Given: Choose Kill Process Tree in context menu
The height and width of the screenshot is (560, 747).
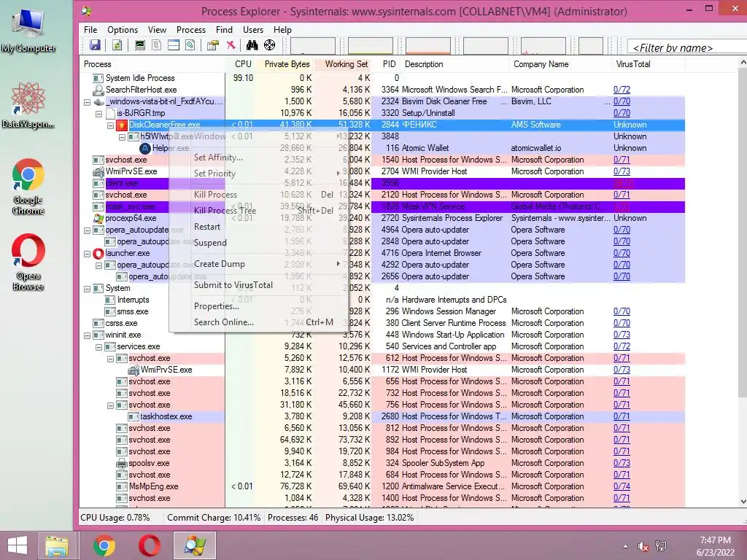Looking at the screenshot, I should point(258,211).
